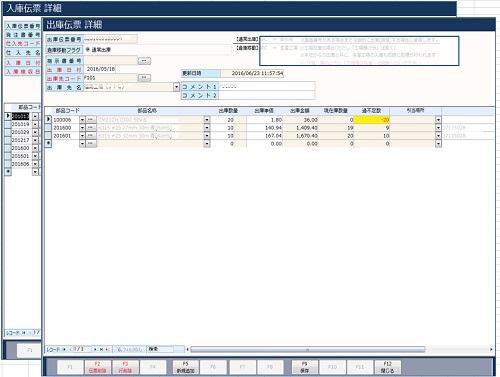The width and height of the screenshot is (500, 377).
Task: Click left arrow of horizontal scrollbar
Action: click(x=187, y=349)
